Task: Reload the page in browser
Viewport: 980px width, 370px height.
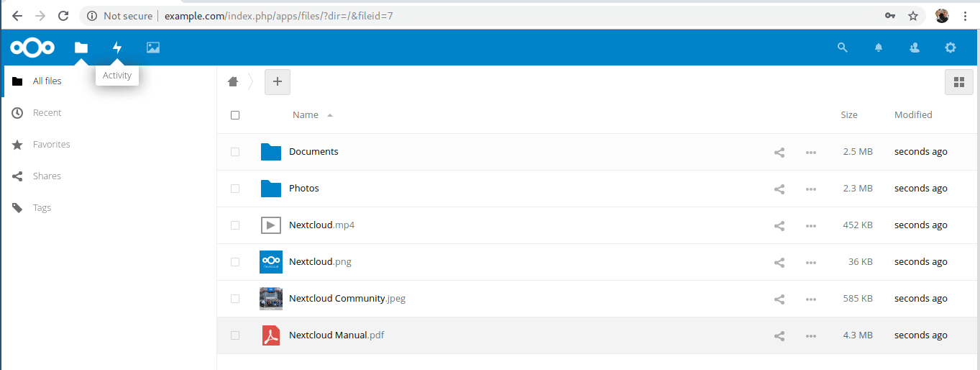Action: (x=63, y=16)
